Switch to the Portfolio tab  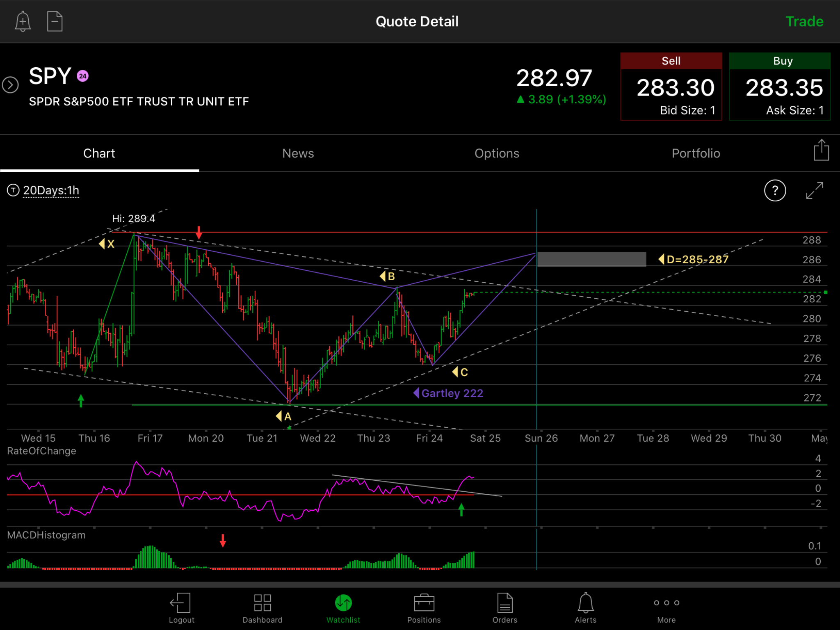(696, 153)
